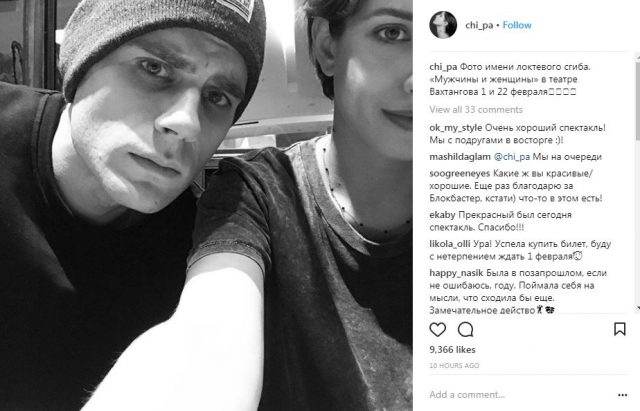The width and height of the screenshot is (640, 411).
Task: Follow the chi_pa account
Action: click(517, 25)
